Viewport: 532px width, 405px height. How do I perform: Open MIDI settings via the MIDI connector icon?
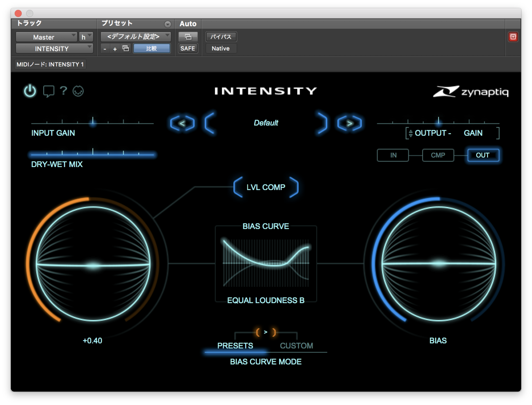pyautogui.click(x=78, y=91)
